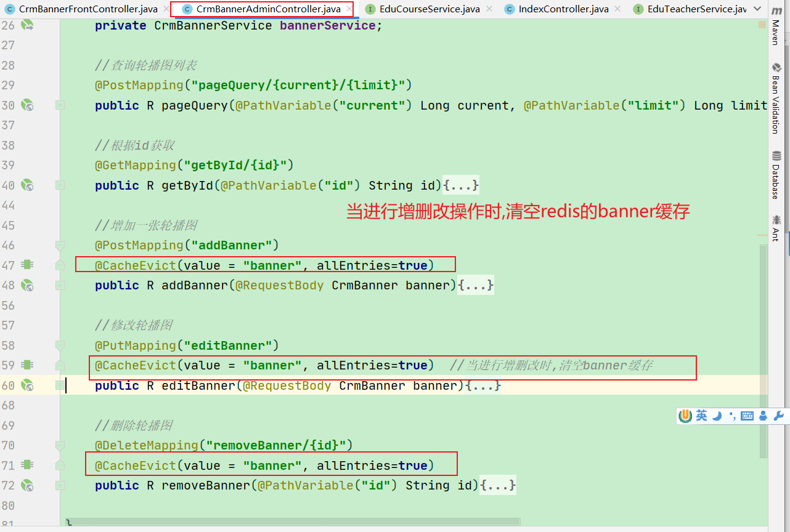The image size is (790, 532).
Task: Close the IndexController.java tab
Action: [x=617, y=9]
